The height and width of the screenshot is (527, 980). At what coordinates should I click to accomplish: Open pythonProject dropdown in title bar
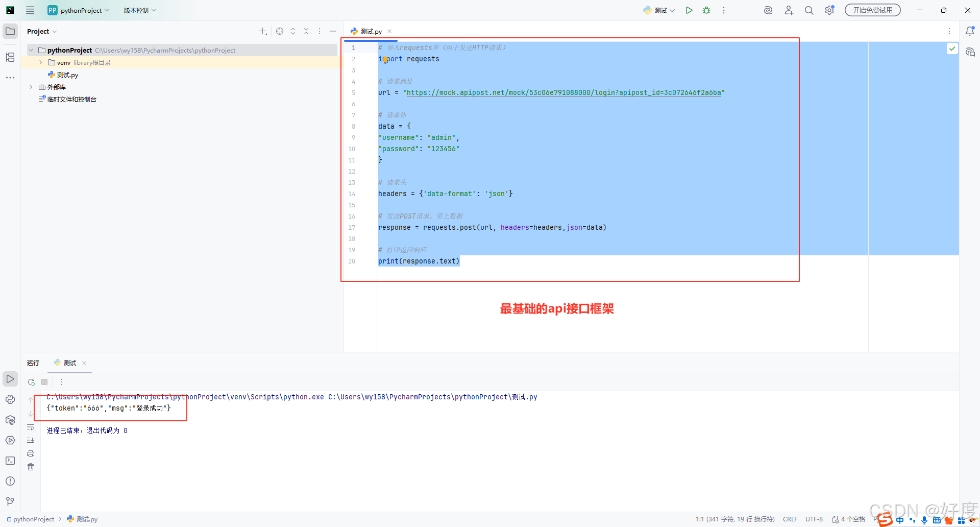tap(78, 10)
